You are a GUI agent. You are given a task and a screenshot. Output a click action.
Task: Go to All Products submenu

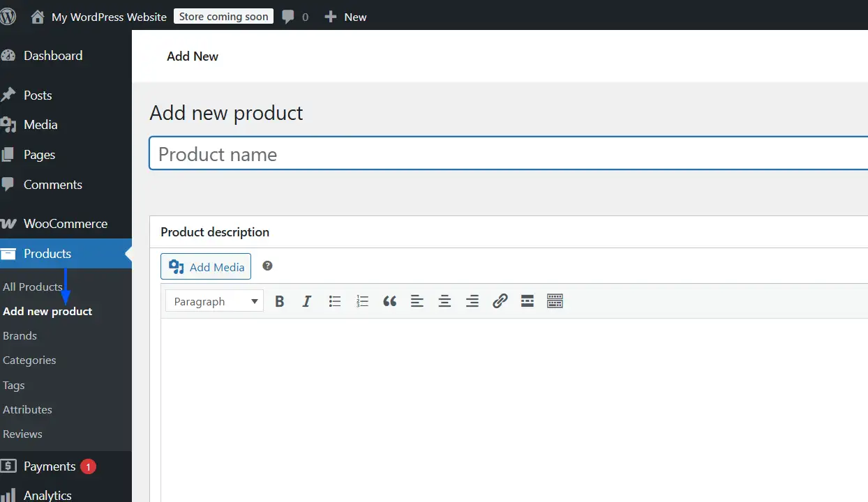click(33, 287)
